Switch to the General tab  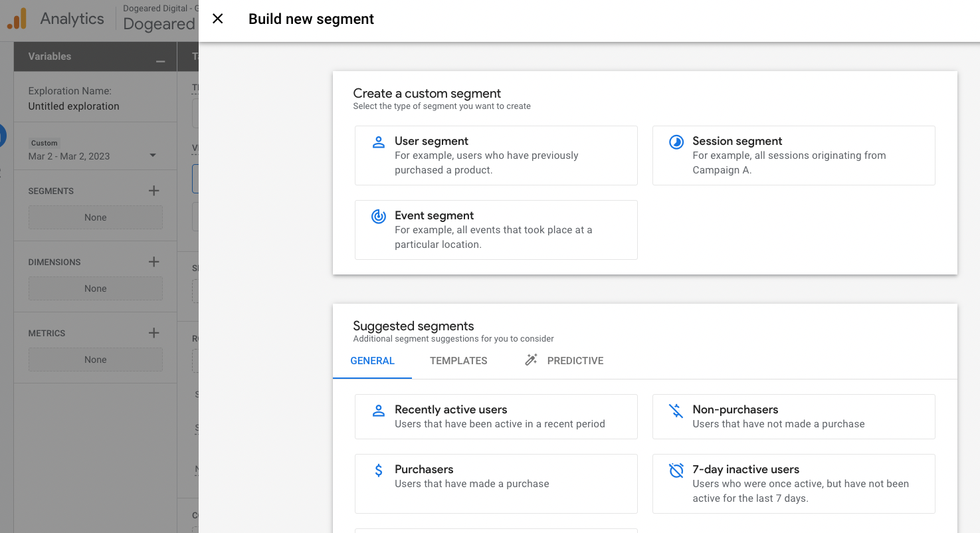pos(372,361)
